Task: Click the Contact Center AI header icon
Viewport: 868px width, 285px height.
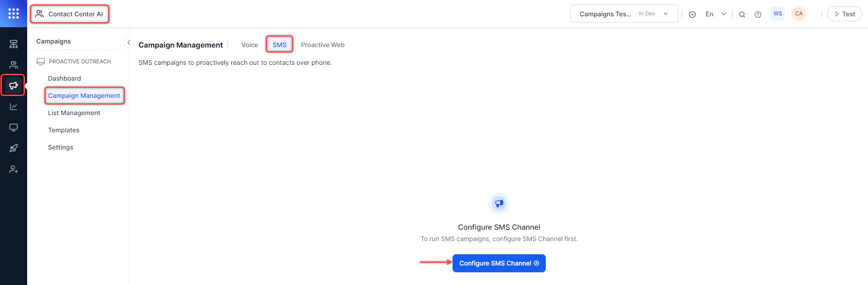Action: tap(39, 14)
